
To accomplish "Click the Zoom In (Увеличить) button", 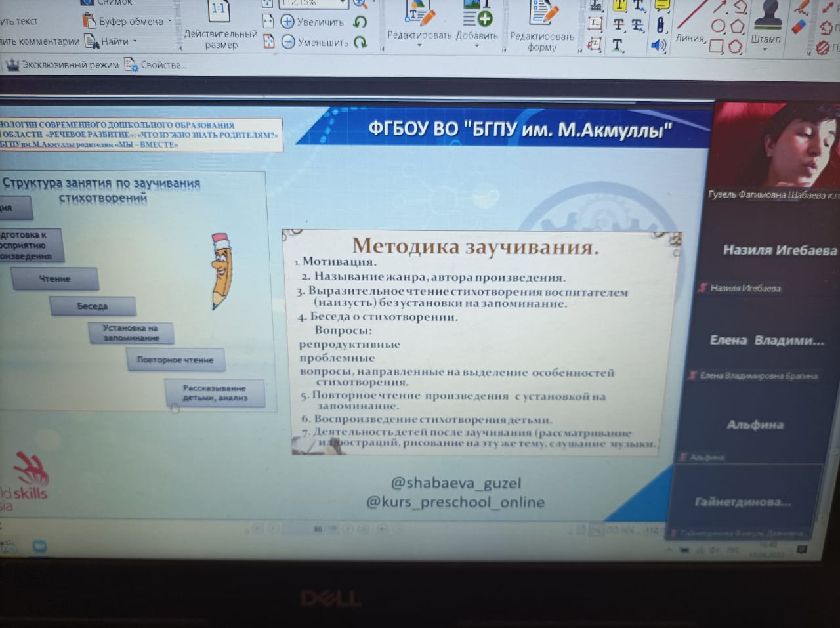I will 312,22.
